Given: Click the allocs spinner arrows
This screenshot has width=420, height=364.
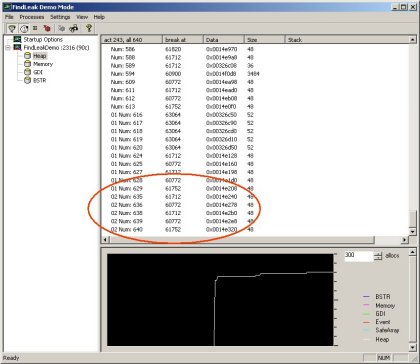Looking at the screenshot, I should (x=378, y=256).
